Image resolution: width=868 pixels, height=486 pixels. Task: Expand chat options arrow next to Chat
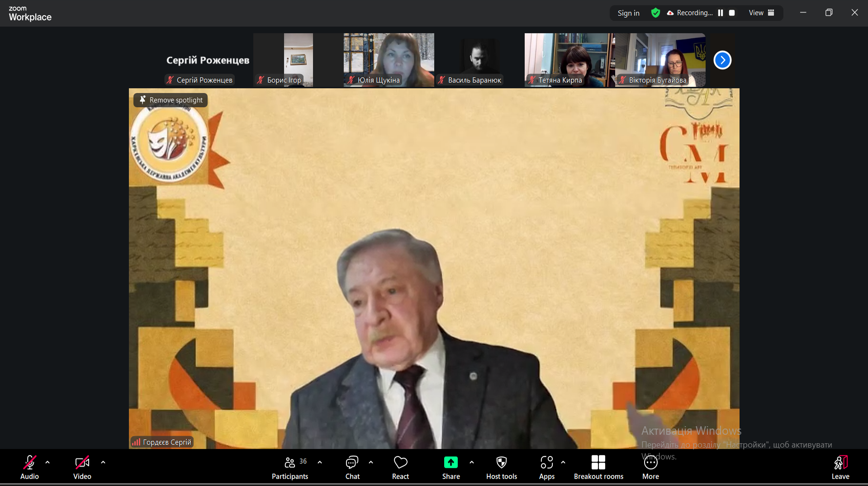coord(371,462)
